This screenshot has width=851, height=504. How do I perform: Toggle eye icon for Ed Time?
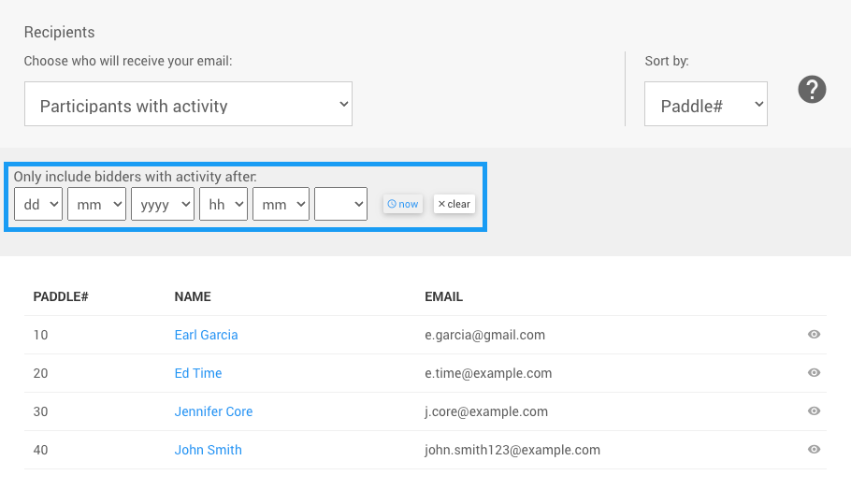pos(814,373)
